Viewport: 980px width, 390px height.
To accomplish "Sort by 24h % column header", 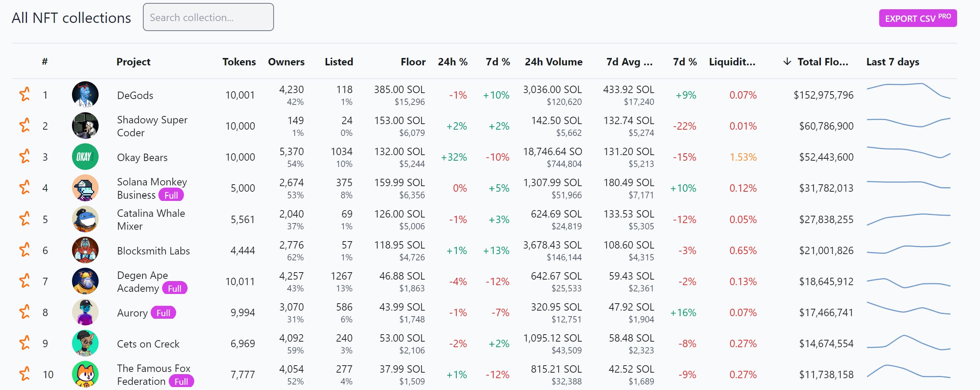I will coord(452,62).
